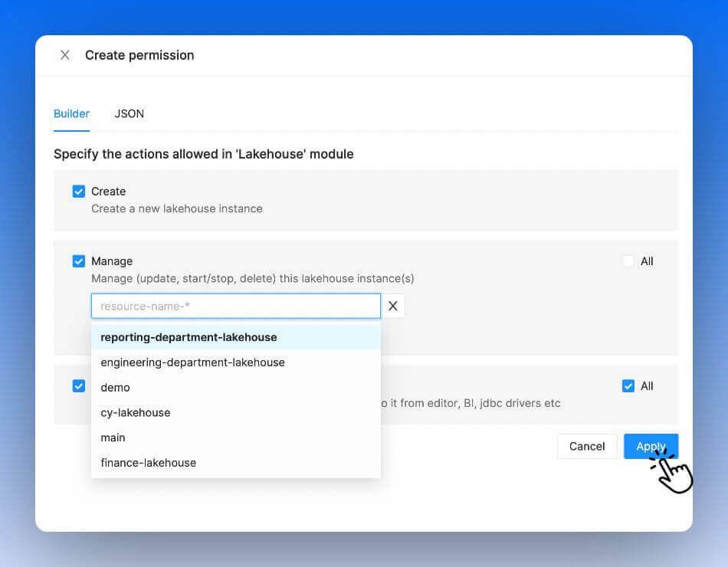Enable All checkbox in Manage section
728x567 pixels.
click(x=628, y=261)
